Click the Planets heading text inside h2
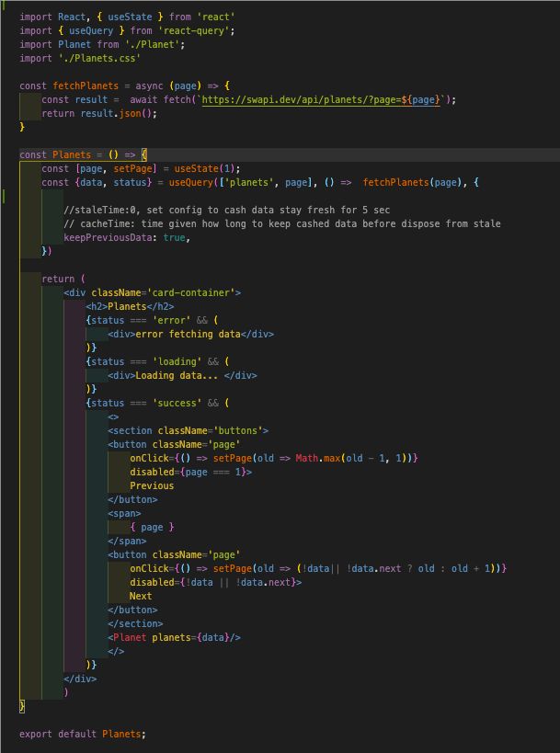 (x=127, y=306)
